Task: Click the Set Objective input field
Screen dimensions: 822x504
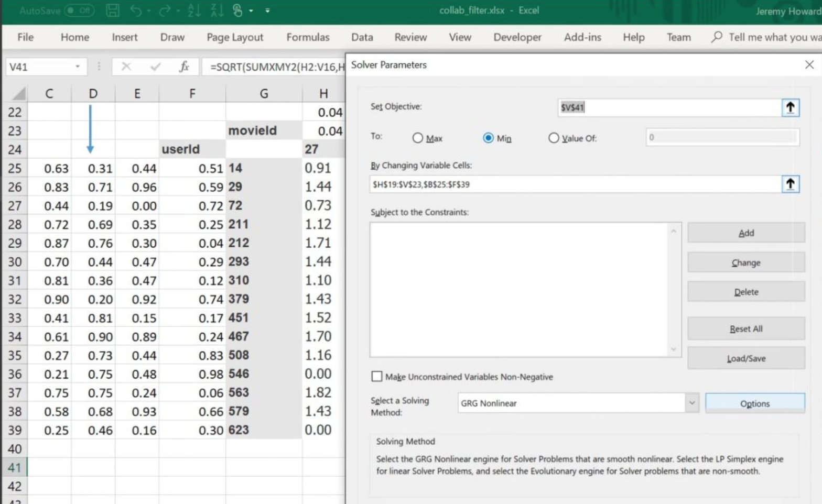Action: point(669,107)
